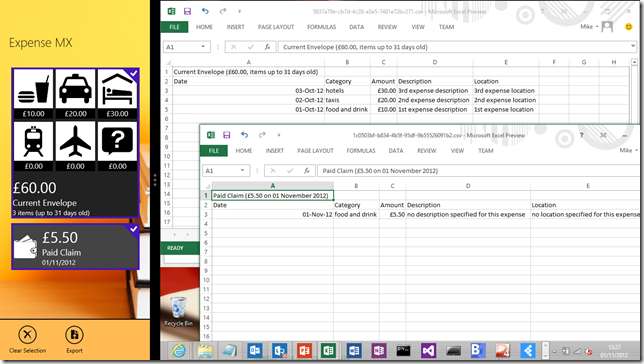The height and width of the screenshot is (364, 644).
Task: Click formula bar showing Paid Claim text
Action: 380,171
